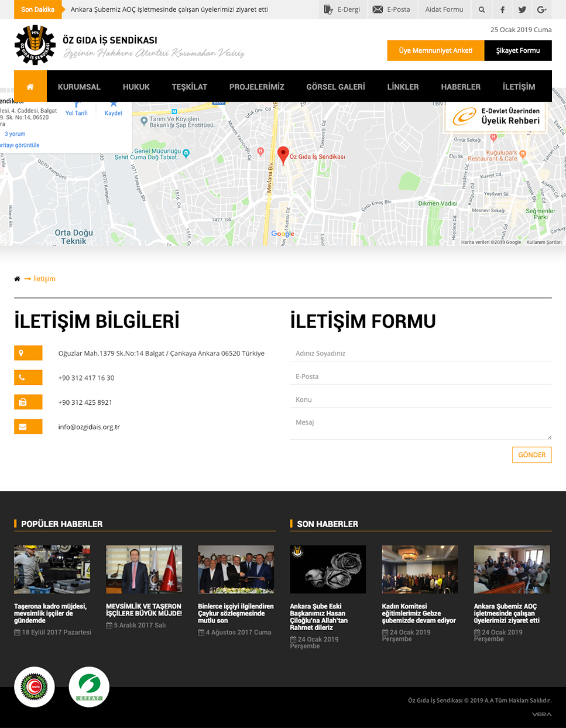The width and height of the screenshot is (566, 728).
Task: Click the orange address location icon
Action: pyautogui.click(x=28, y=353)
